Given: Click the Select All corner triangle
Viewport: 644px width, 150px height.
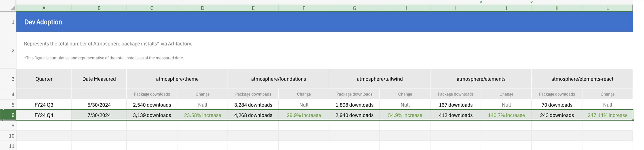Looking at the screenshot, I should click(12, 8).
